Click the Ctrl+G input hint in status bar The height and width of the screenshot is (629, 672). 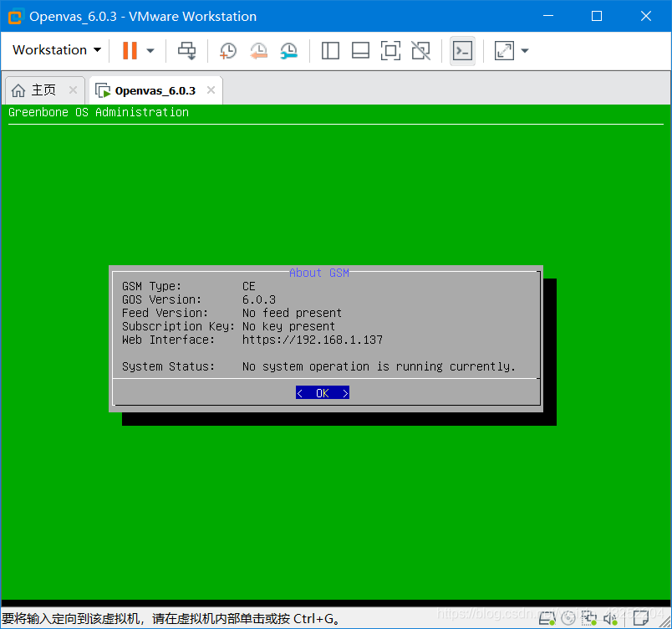coord(171,619)
